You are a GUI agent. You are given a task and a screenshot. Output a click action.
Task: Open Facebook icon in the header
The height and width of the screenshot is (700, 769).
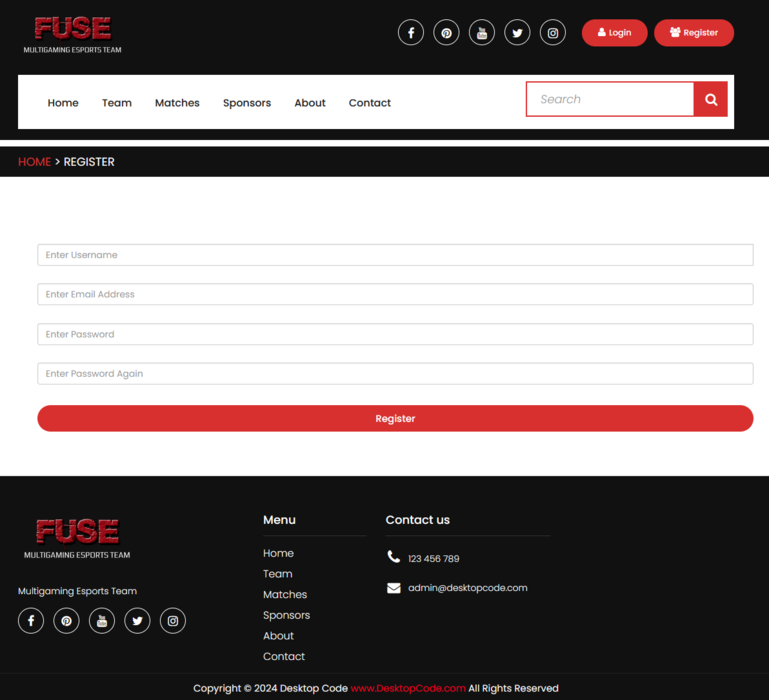tap(410, 33)
